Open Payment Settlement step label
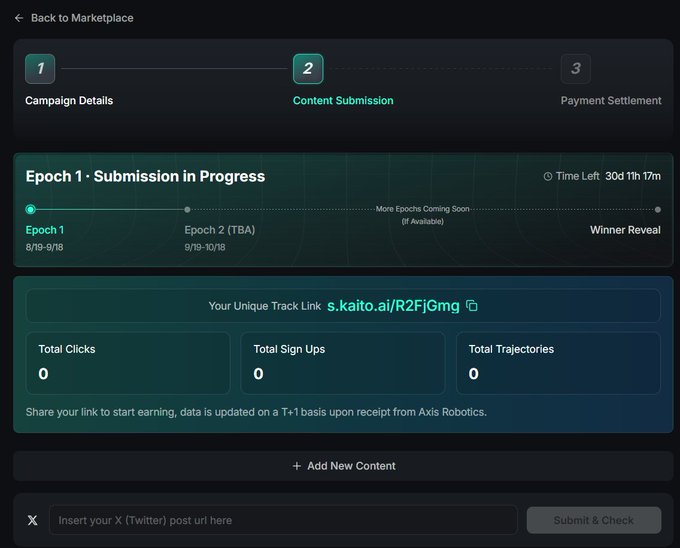 coord(611,101)
